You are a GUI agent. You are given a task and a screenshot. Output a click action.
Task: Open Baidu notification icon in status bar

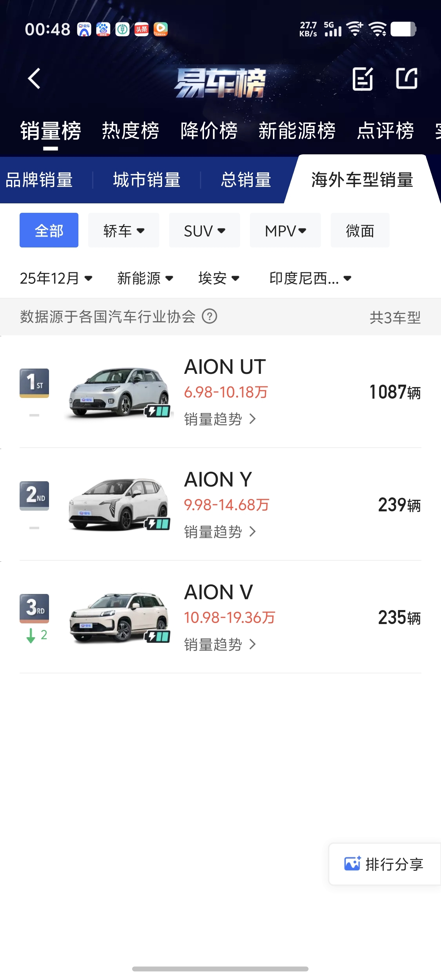(103, 29)
